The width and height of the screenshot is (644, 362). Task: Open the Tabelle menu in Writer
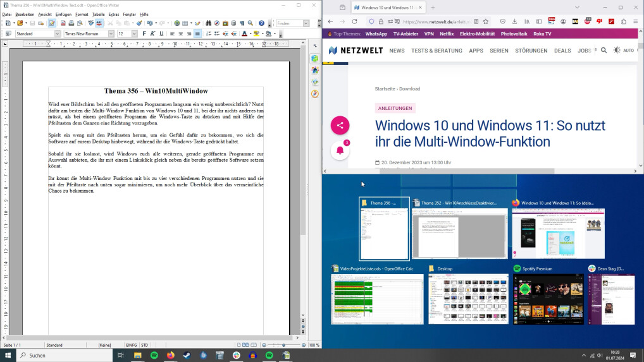pos(98,14)
